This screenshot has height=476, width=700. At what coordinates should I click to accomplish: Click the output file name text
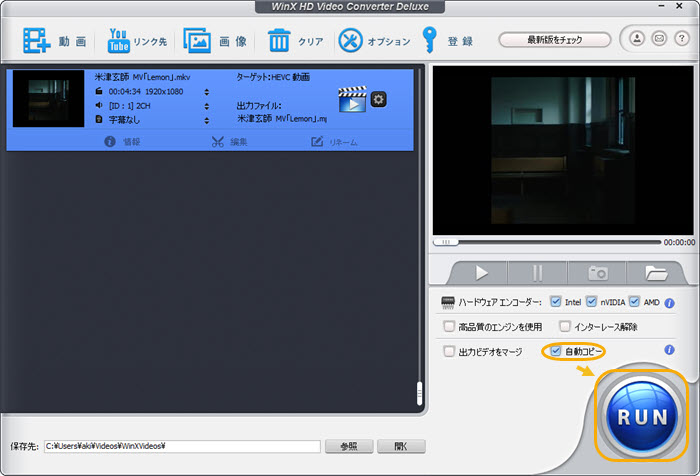282,119
